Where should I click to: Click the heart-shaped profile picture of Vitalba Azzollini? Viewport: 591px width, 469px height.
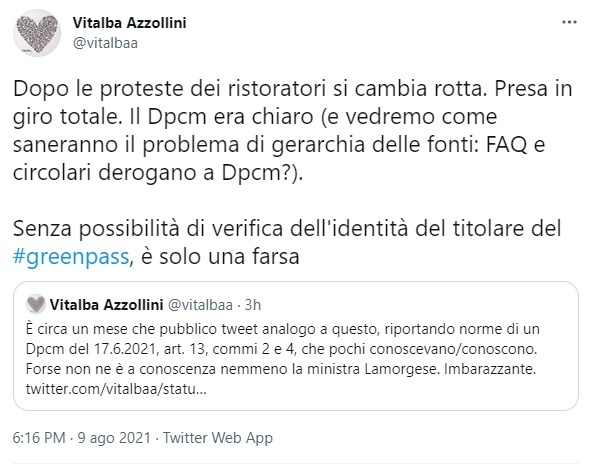click(x=37, y=33)
